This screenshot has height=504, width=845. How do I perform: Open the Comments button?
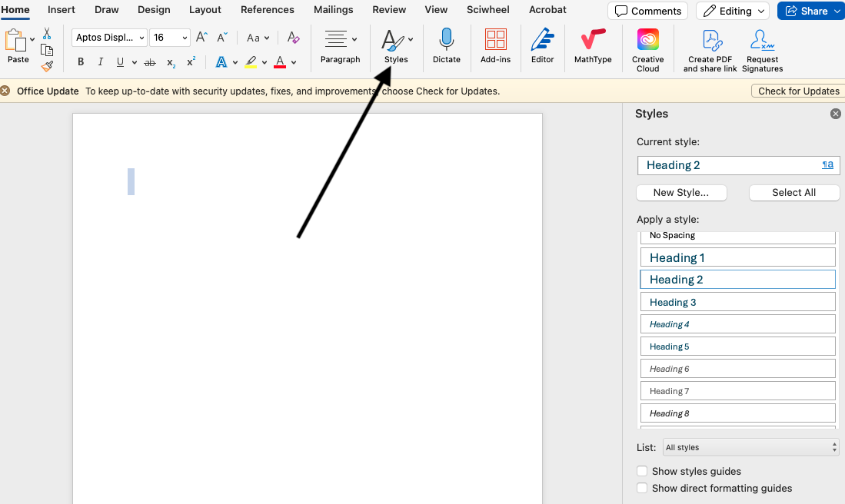pos(647,11)
